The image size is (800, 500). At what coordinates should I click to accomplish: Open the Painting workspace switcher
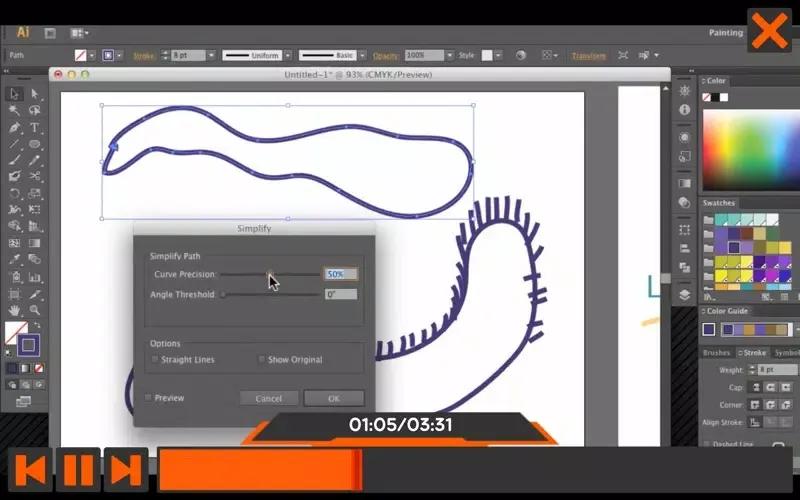[x=726, y=33]
